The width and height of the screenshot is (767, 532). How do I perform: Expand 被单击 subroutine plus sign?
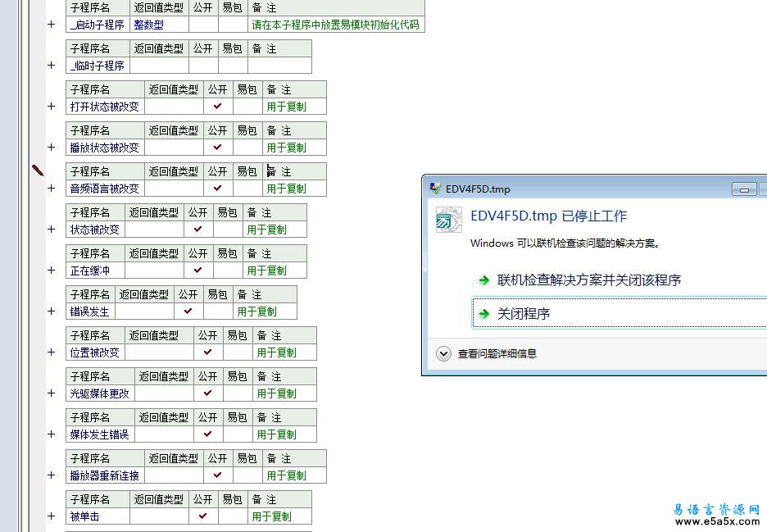52,516
